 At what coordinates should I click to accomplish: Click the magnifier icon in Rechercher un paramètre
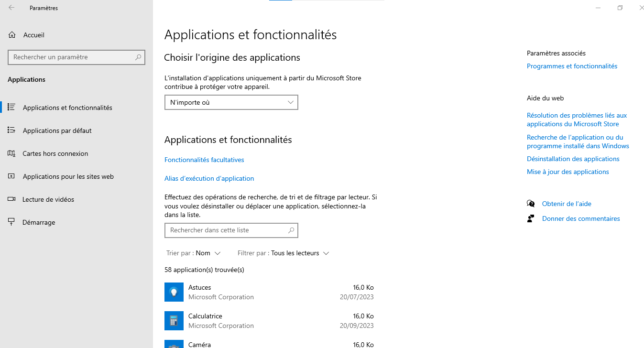pyautogui.click(x=138, y=57)
